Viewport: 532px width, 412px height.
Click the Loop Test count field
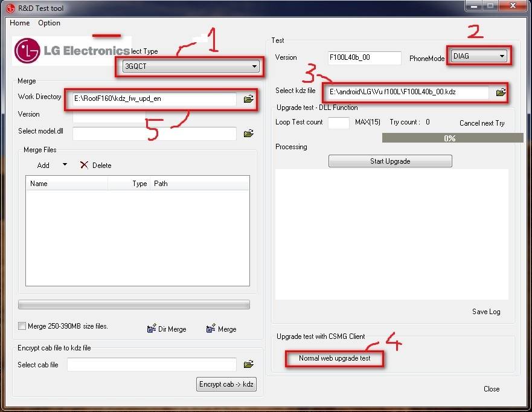coord(339,123)
